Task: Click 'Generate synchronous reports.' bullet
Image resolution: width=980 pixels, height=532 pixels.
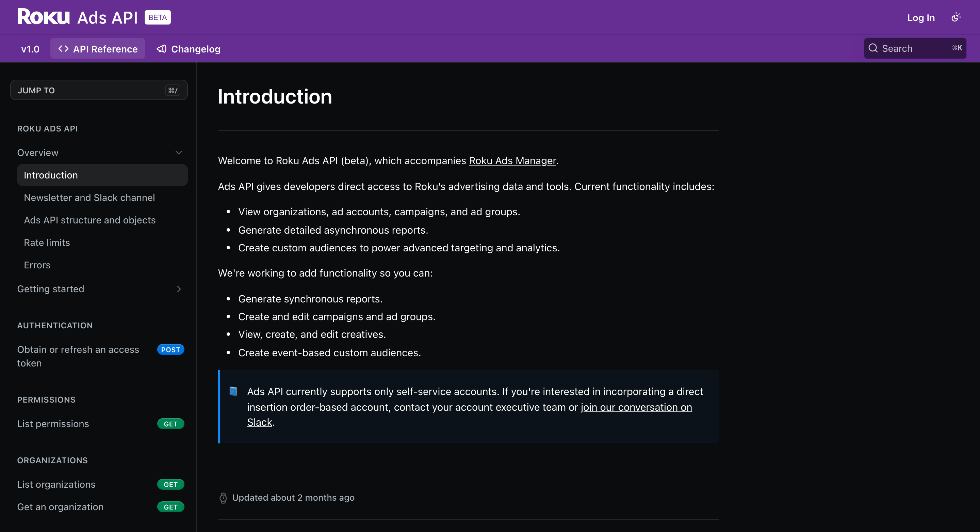Action: (x=310, y=299)
